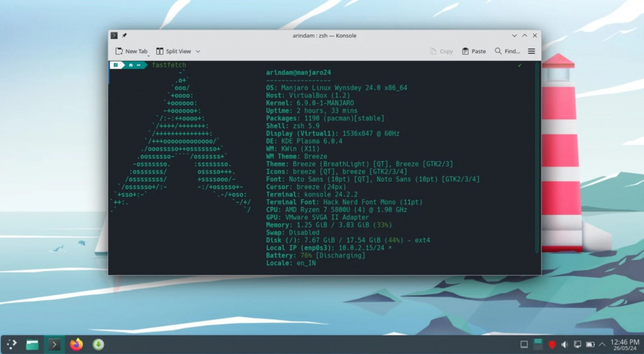Open the green download installer icon

coord(98,344)
